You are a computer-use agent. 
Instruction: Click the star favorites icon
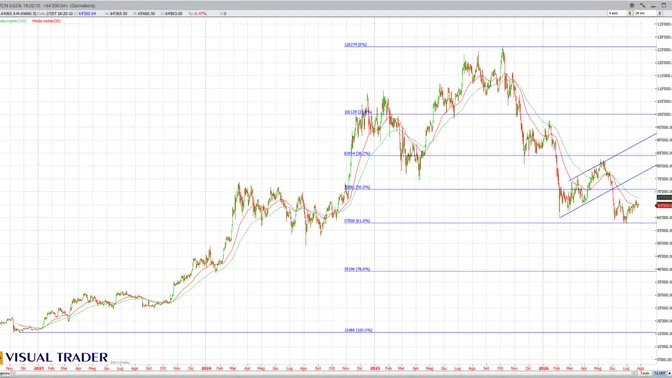click(x=632, y=6)
